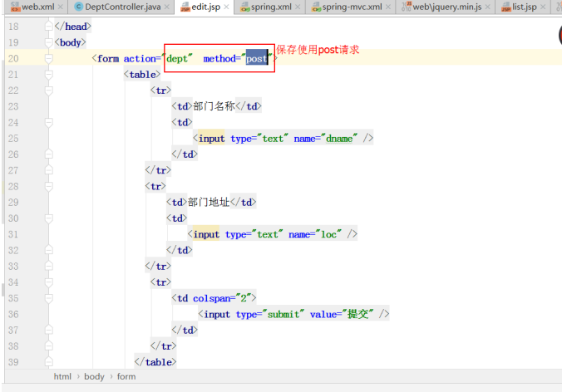
Task: Select html in the breadcrumb bar
Action: click(x=62, y=376)
